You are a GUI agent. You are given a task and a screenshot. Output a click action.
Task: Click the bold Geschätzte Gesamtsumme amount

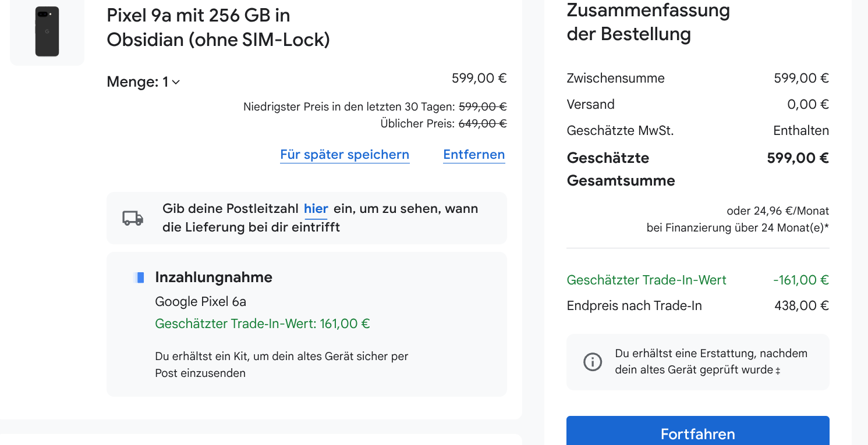798,158
